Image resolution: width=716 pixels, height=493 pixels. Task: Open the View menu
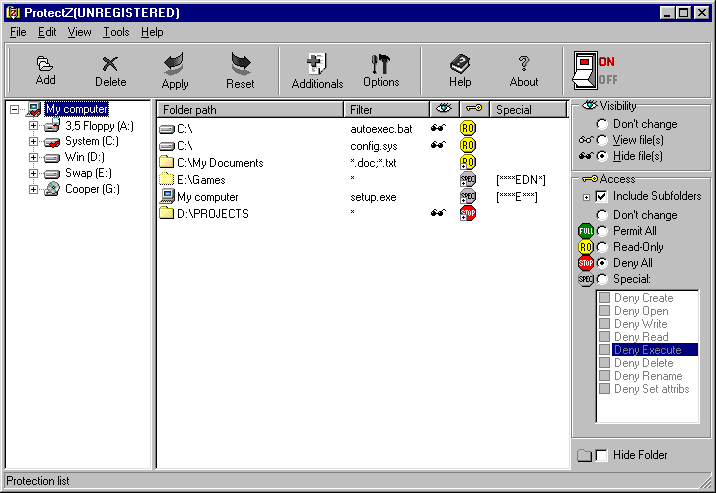79,32
